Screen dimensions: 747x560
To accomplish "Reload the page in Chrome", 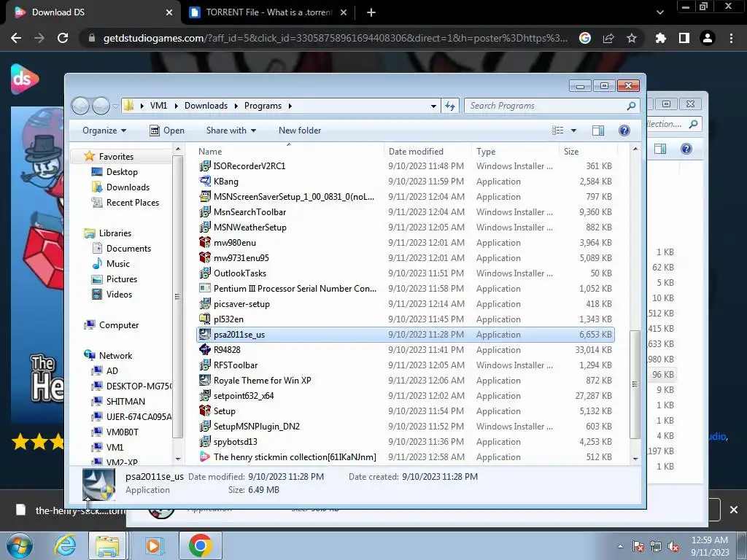I will pyautogui.click(x=63, y=38).
